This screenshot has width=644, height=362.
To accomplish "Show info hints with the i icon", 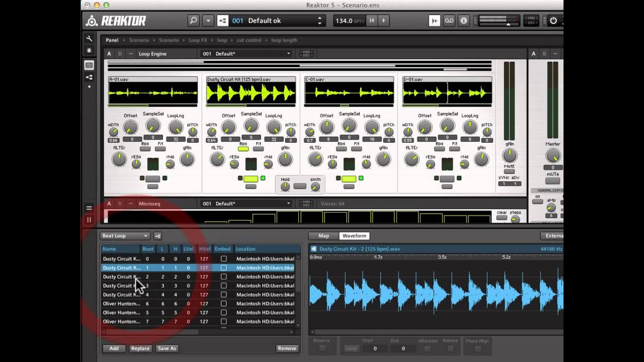I will click(x=463, y=21).
